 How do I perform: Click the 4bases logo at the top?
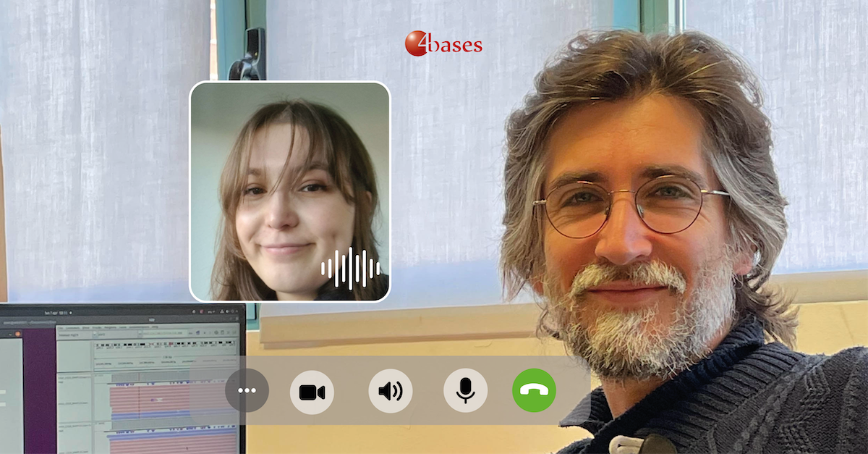pyautogui.click(x=443, y=44)
